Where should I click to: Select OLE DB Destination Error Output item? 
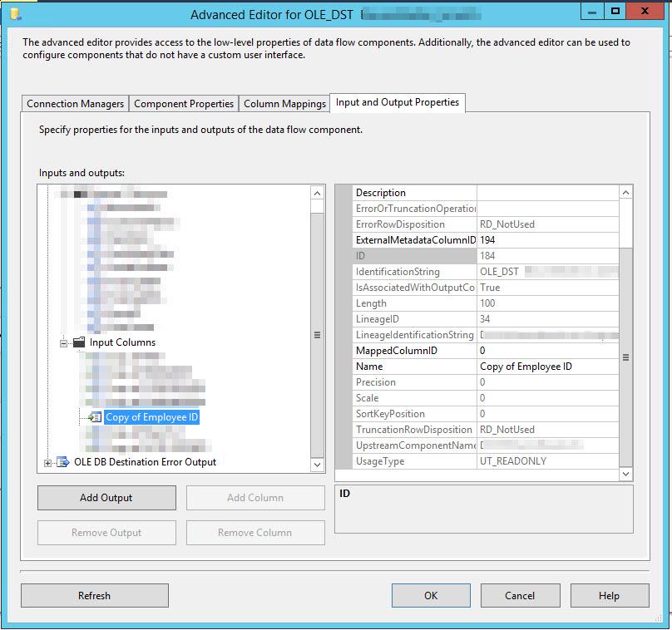145,462
